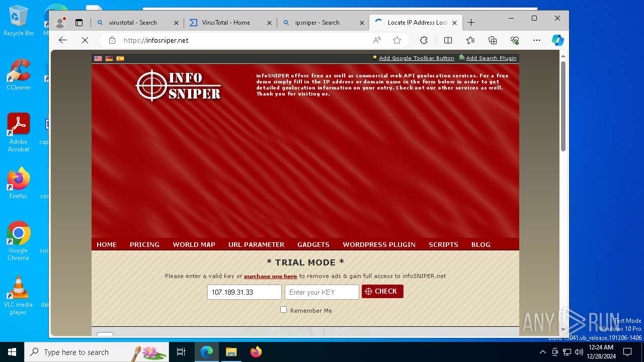The width and height of the screenshot is (644, 362).
Task: Open the BLOG page
Action: 481,244
